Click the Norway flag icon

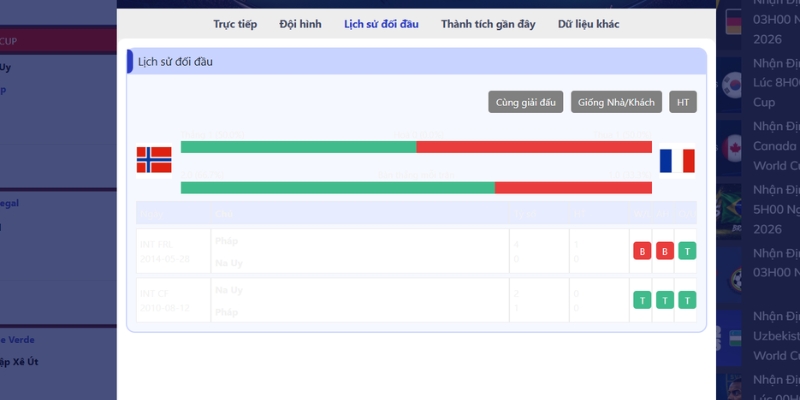tap(154, 160)
